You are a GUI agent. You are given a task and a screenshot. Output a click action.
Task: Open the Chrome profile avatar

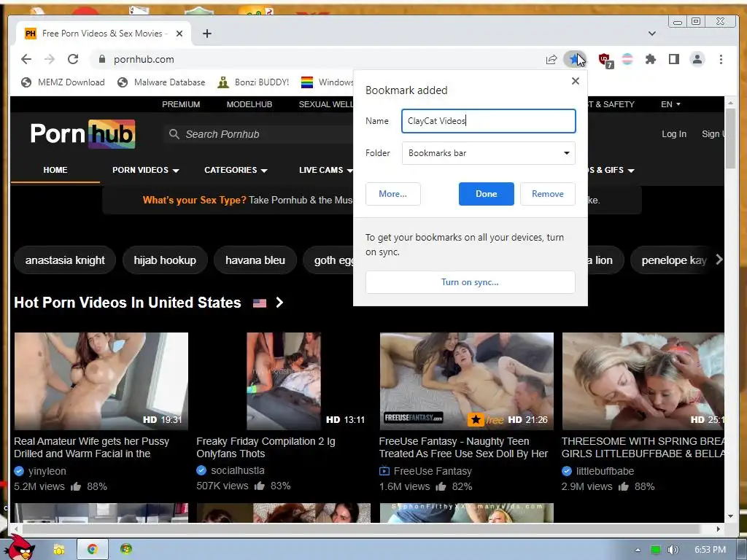coord(697,59)
